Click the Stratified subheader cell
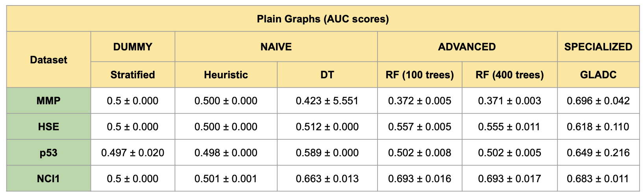Viewport: 644px width, 196px height. pyautogui.click(x=133, y=75)
